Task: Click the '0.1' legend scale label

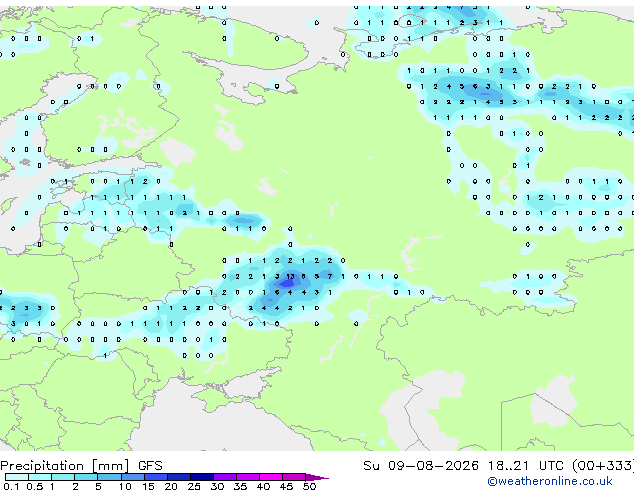Action: pyautogui.click(x=12, y=486)
